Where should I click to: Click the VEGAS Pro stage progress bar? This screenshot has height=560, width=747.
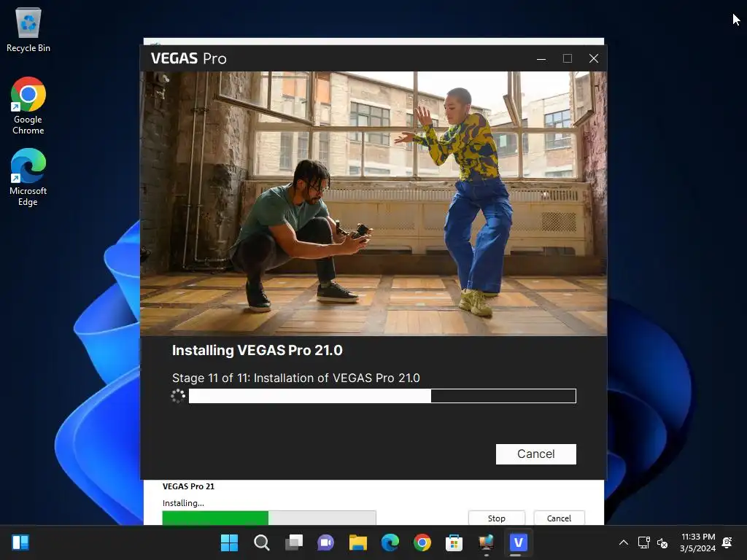tap(382, 396)
